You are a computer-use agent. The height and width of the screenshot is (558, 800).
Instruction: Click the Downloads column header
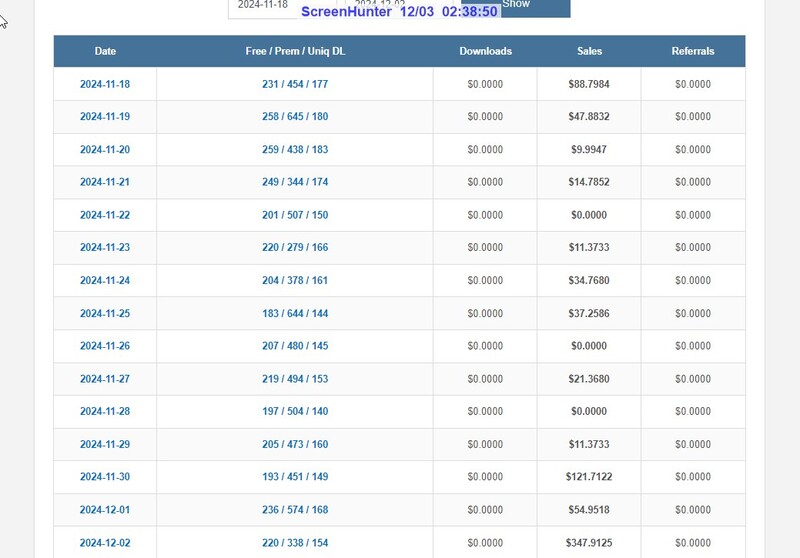[485, 51]
